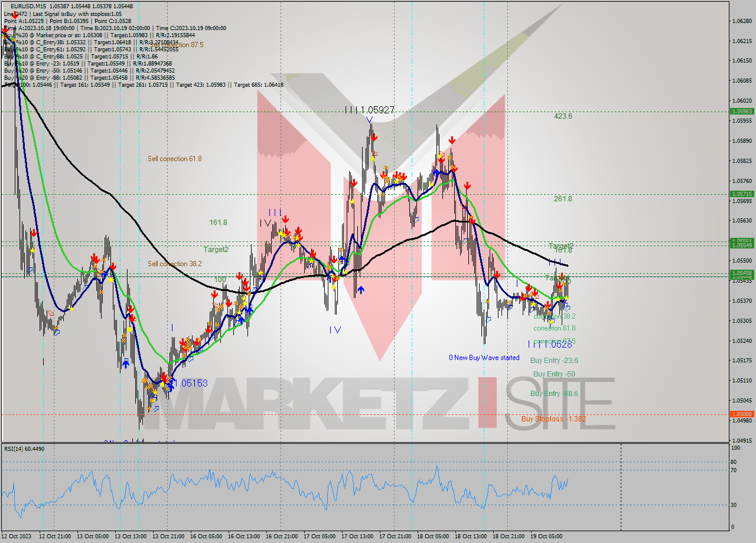Click the 1.06280 price axis value
Image resolution: width=756 pixels, height=543 pixels.
[x=742, y=21]
